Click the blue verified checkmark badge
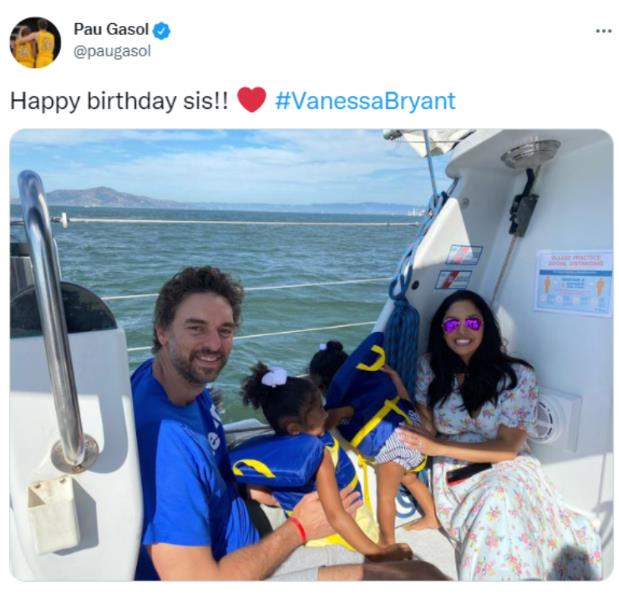This screenshot has width=619, height=599. tap(161, 30)
